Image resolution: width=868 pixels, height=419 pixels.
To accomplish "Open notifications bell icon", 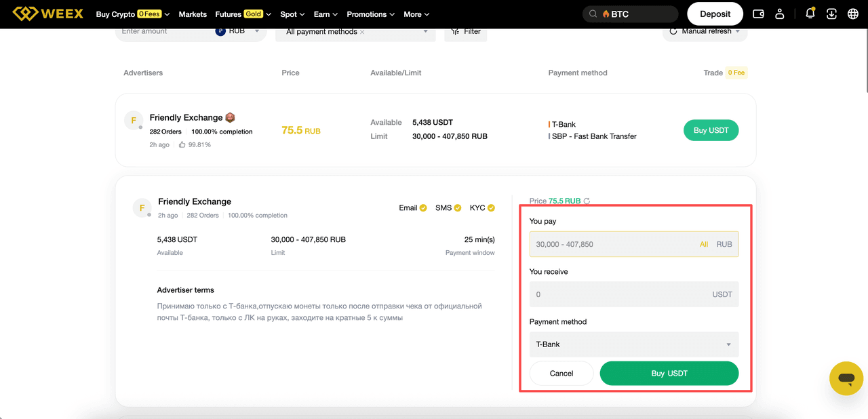I will (810, 14).
